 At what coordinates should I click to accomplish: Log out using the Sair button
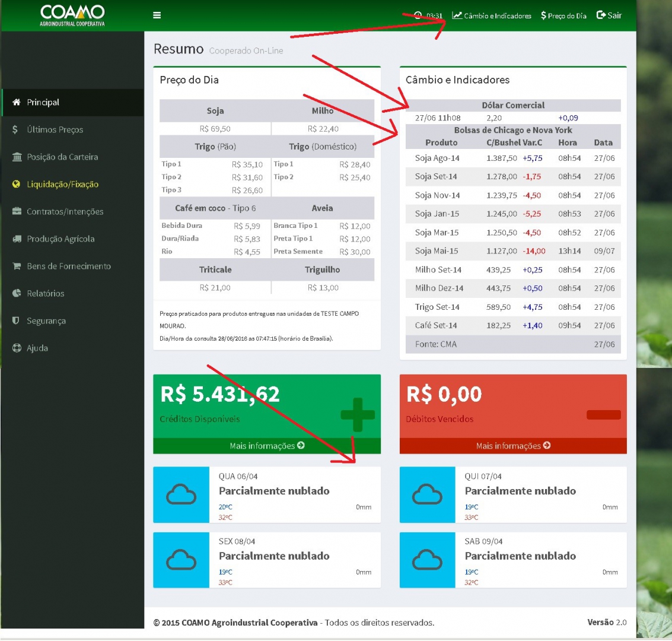click(609, 15)
